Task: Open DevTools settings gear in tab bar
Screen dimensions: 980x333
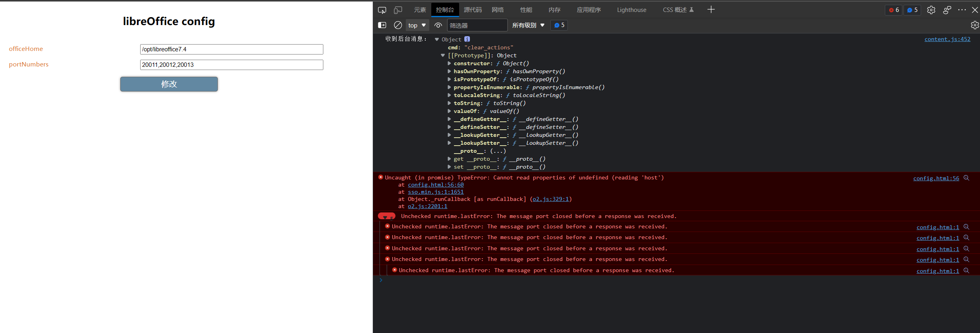Action: (x=931, y=10)
